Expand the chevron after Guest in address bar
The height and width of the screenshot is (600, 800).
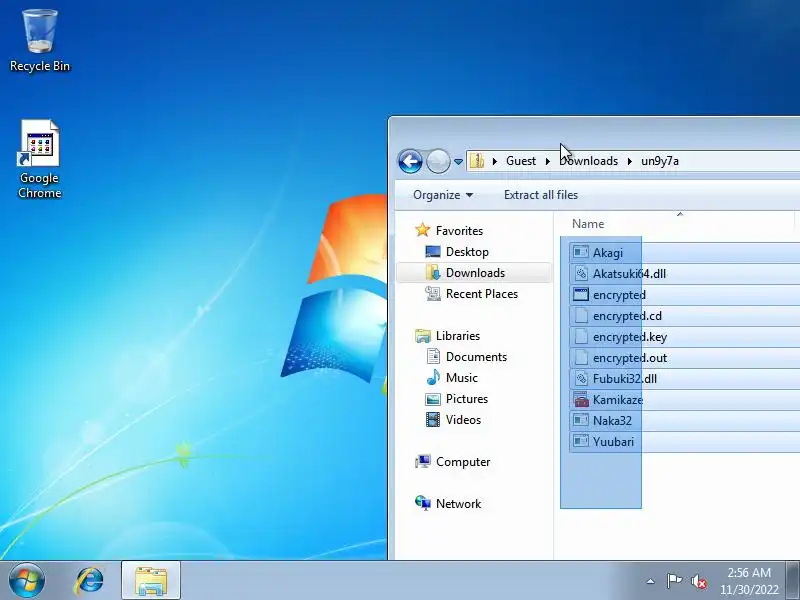point(547,161)
